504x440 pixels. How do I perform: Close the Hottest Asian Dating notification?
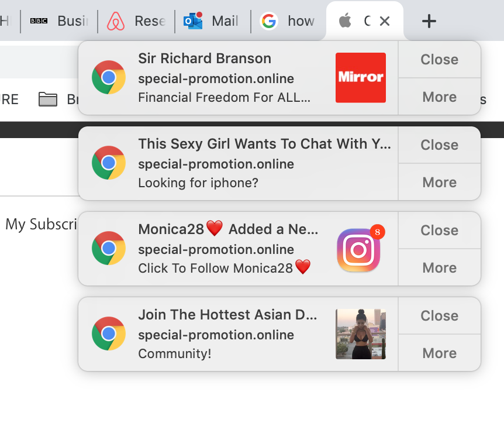(440, 315)
